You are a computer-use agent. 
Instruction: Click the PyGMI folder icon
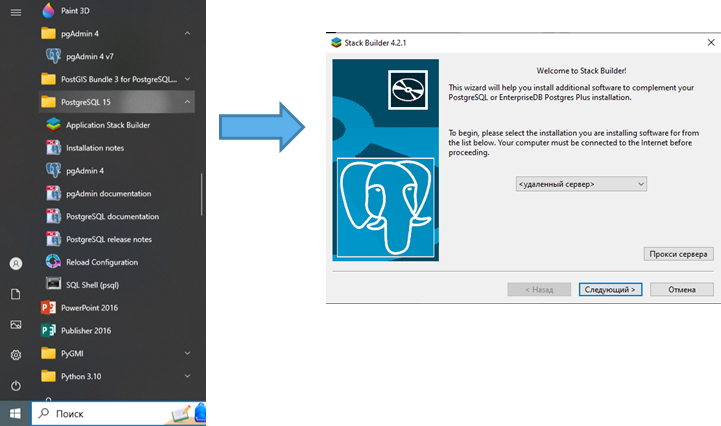[48, 353]
